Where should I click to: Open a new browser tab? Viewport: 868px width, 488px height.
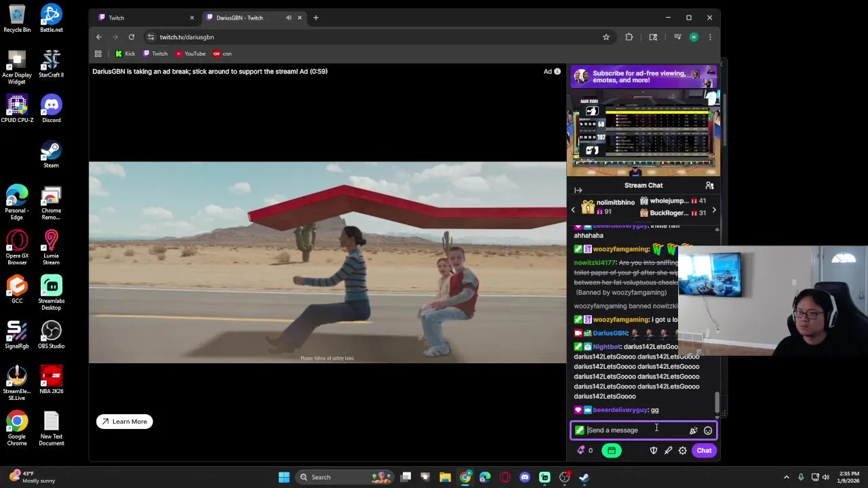tap(316, 18)
